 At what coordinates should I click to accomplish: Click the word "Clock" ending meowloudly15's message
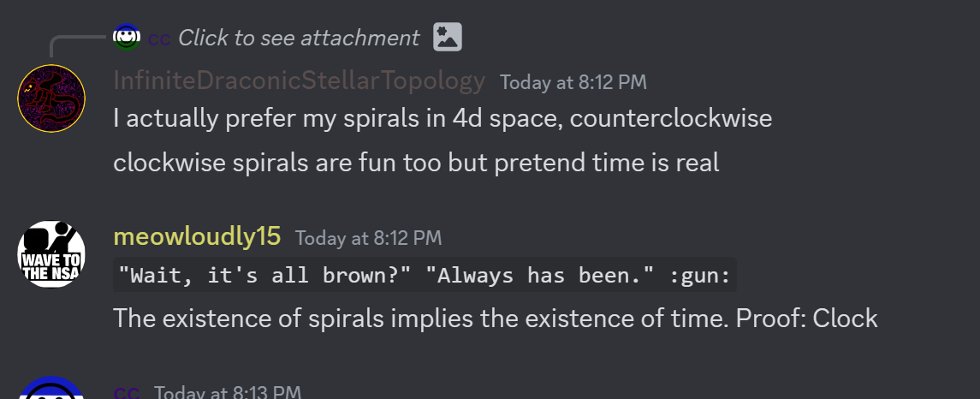click(x=845, y=319)
